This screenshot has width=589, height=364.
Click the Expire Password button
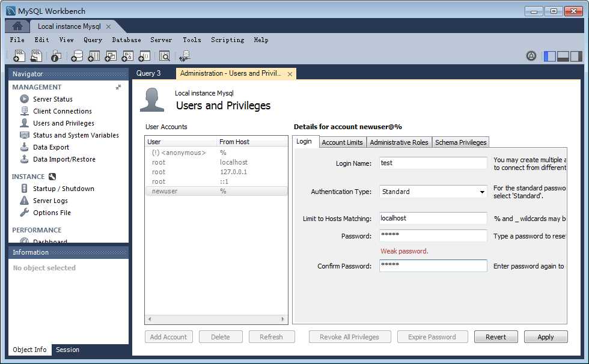[x=432, y=337]
